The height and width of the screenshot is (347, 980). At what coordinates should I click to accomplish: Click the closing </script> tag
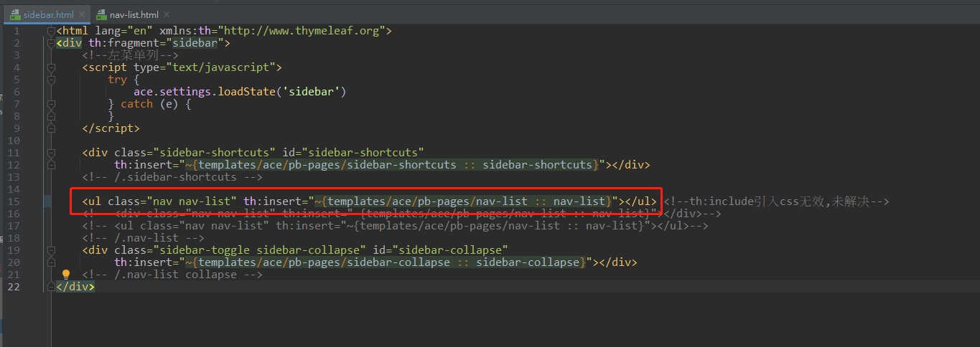tap(111, 128)
